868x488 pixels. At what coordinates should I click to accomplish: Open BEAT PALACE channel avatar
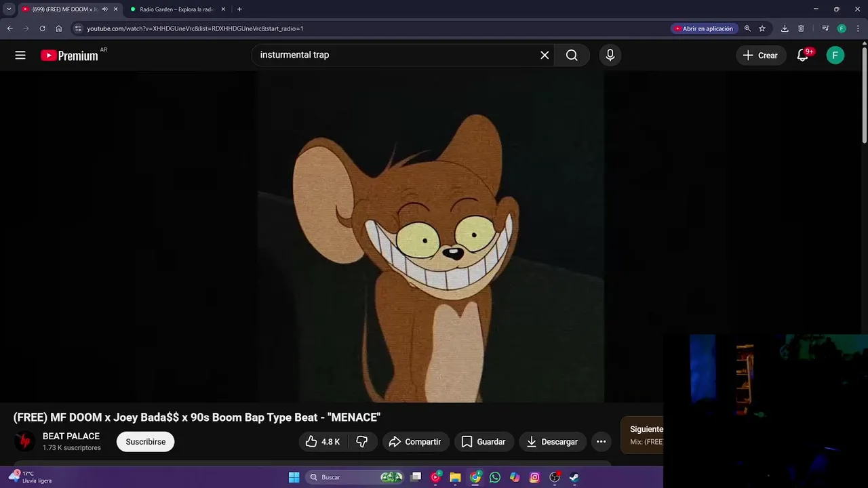tap(24, 442)
